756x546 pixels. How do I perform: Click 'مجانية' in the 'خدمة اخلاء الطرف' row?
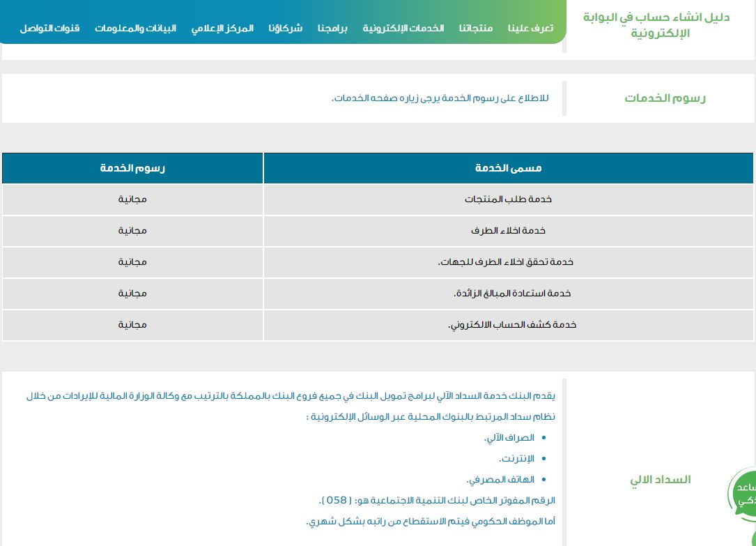coord(132,231)
